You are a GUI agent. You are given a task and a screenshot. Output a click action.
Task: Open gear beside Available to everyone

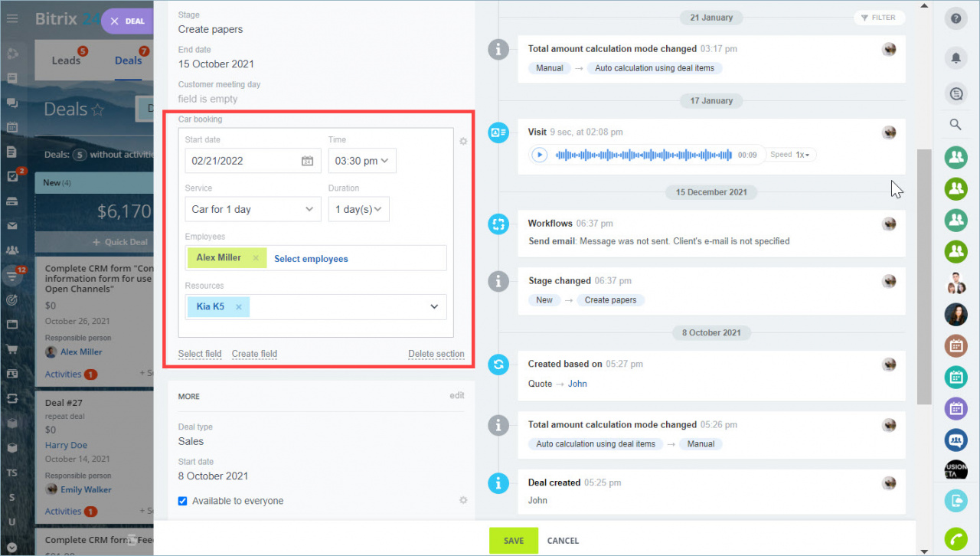click(x=463, y=500)
